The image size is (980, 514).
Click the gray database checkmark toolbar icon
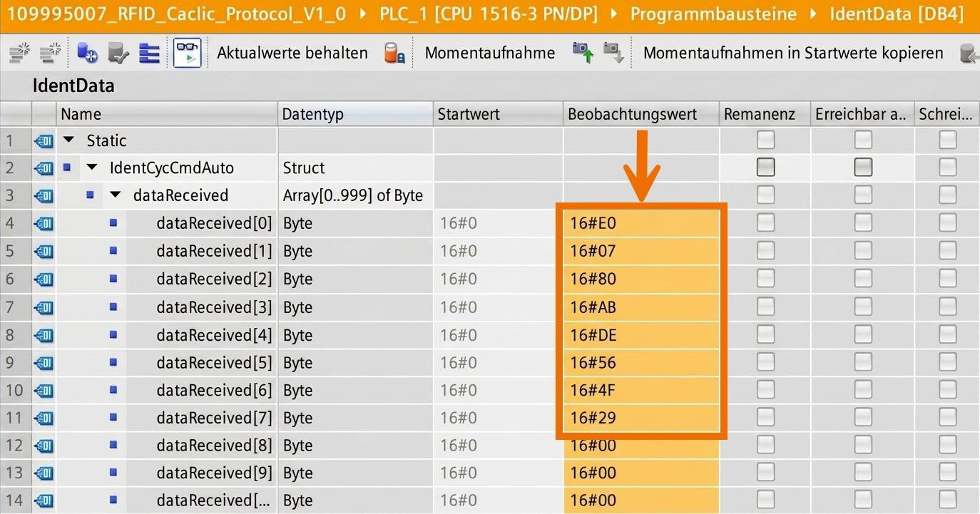coord(118,53)
